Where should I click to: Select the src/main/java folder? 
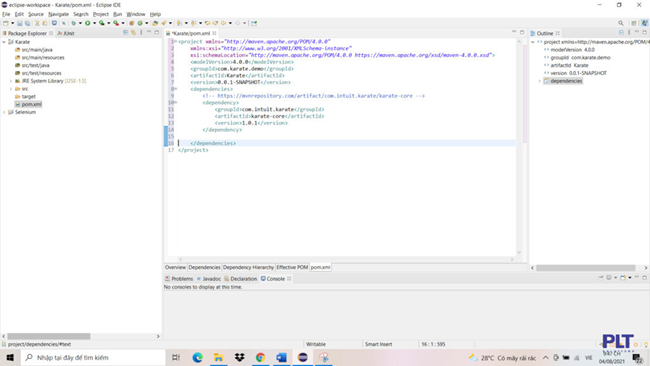37,50
